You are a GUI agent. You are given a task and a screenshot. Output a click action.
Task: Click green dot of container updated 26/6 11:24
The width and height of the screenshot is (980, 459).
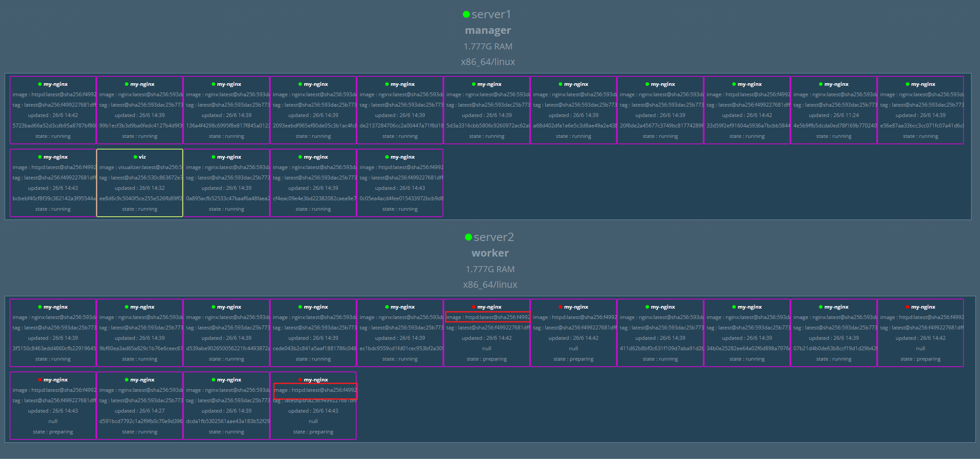(821, 85)
